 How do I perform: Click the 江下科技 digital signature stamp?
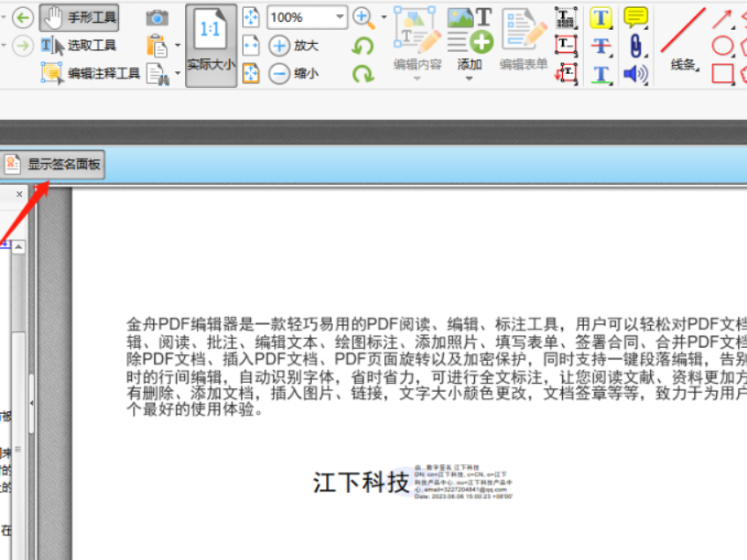coord(412,482)
